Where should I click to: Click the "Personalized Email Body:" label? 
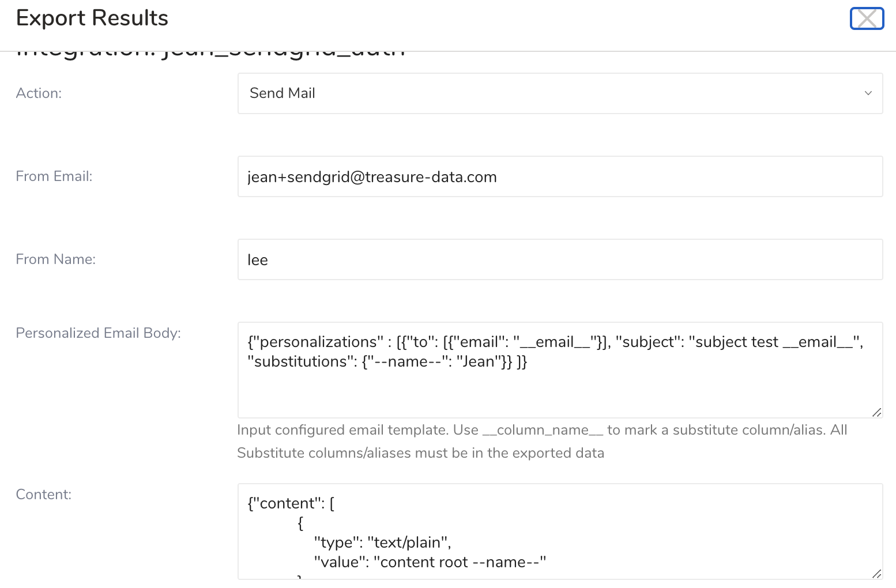tap(98, 333)
